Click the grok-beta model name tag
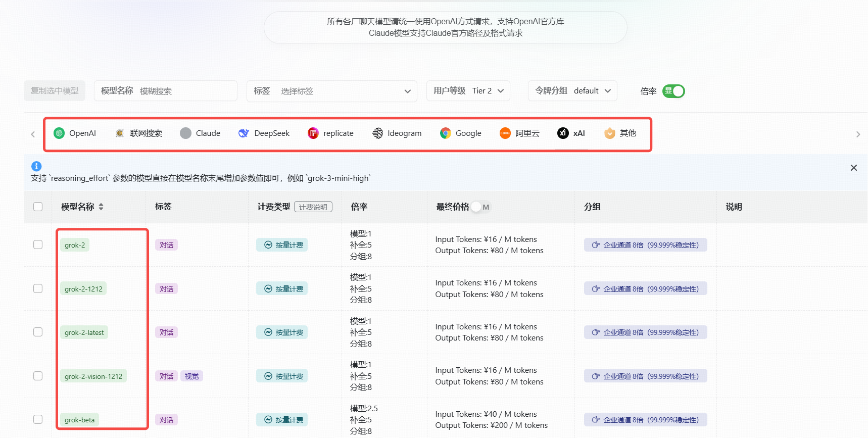Viewport: 868px width, 438px height. [x=79, y=420]
